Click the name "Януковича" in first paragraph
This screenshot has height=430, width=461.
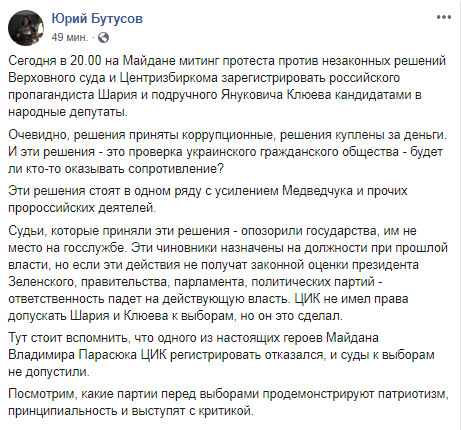252,95
